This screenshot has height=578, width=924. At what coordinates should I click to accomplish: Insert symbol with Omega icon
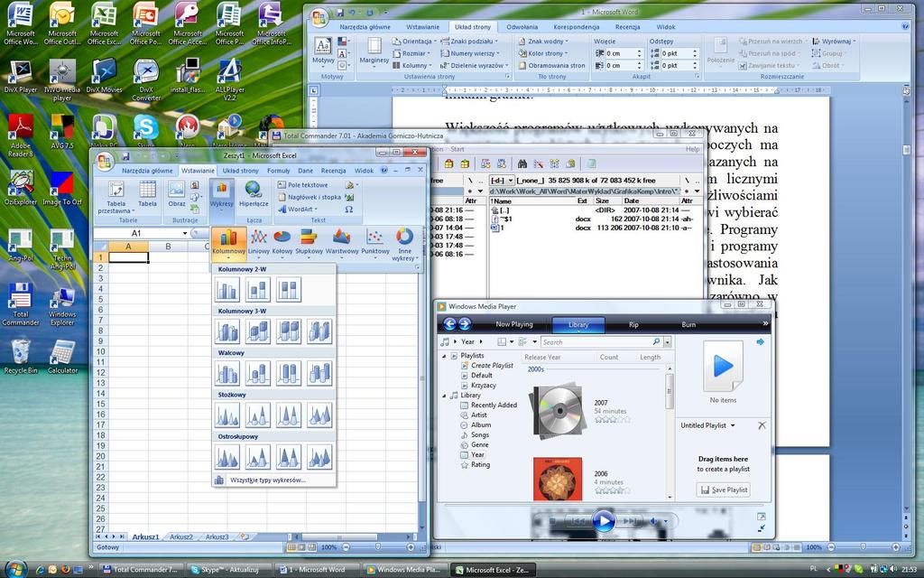tap(349, 209)
